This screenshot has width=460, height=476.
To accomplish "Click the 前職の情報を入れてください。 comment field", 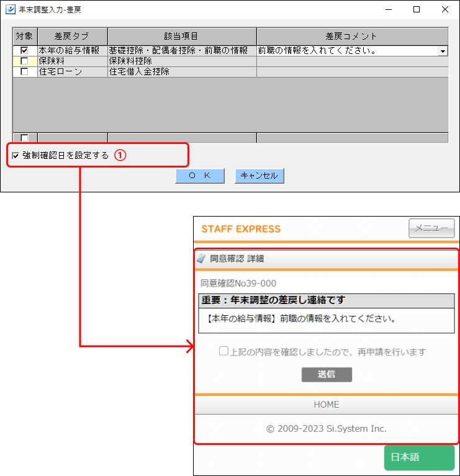I will pyautogui.click(x=348, y=51).
